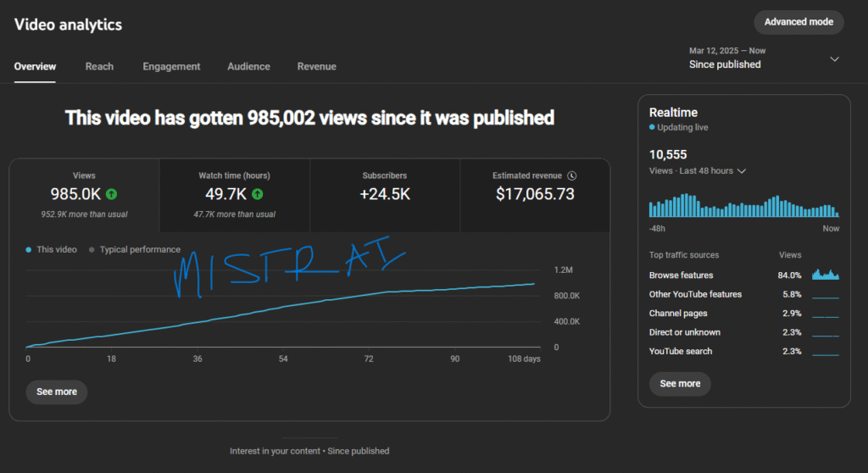Open the Views Last 48 hours dropdown
The height and width of the screenshot is (473, 868).
click(698, 170)
